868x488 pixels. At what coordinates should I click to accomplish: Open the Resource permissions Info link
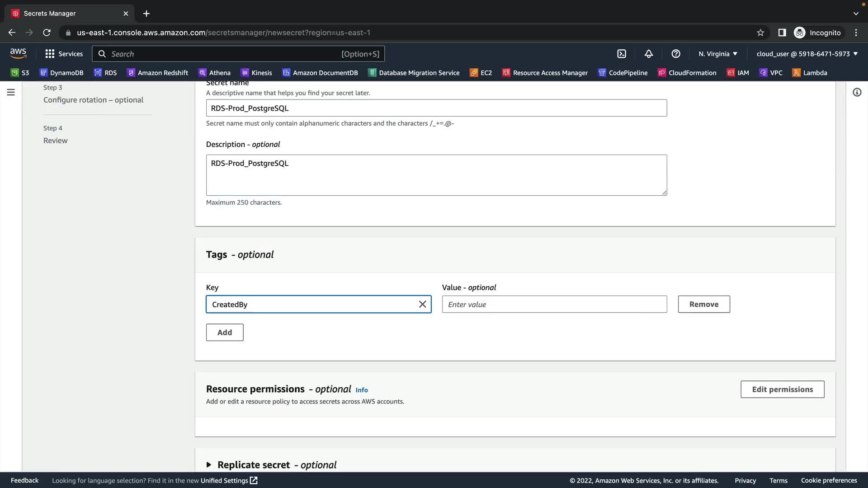(361, 390)
